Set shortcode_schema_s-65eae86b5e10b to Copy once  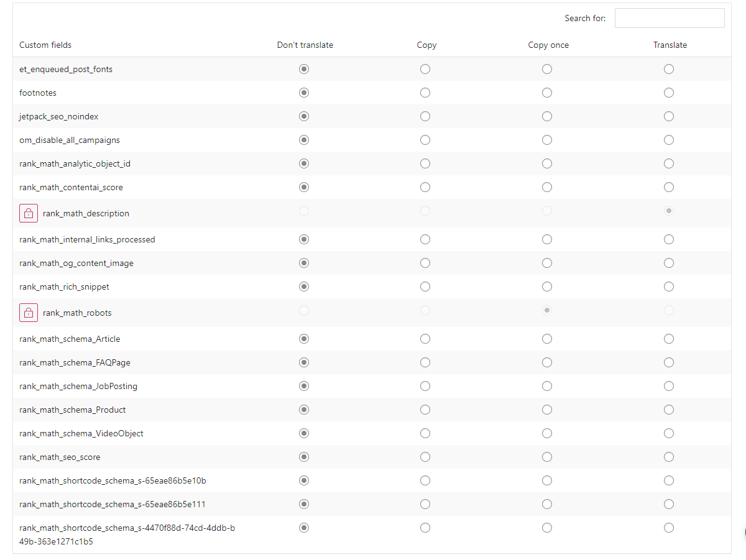click(547, 480)
